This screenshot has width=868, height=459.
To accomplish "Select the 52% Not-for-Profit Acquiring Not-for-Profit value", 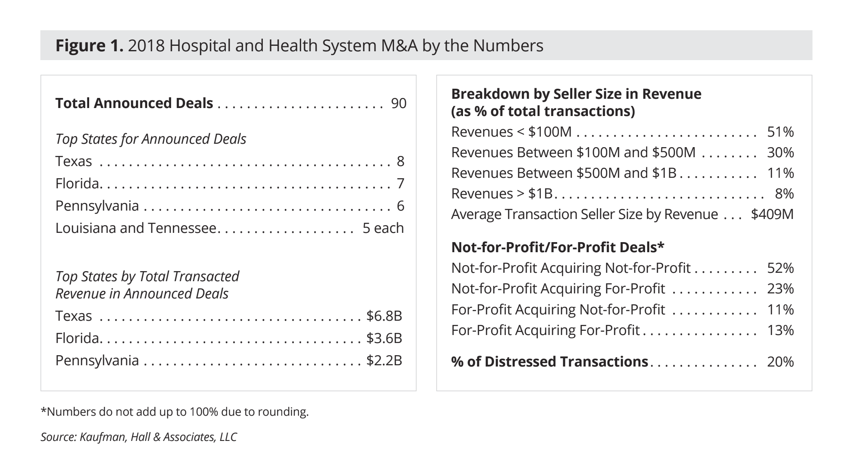I will pos(780,268).
